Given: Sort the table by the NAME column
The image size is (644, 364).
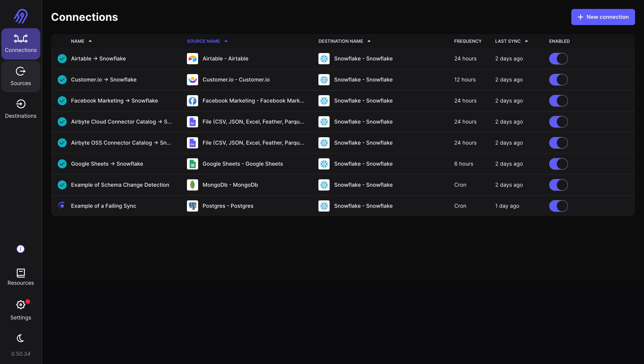Looking at the screenshot, I should coord(81,41).
